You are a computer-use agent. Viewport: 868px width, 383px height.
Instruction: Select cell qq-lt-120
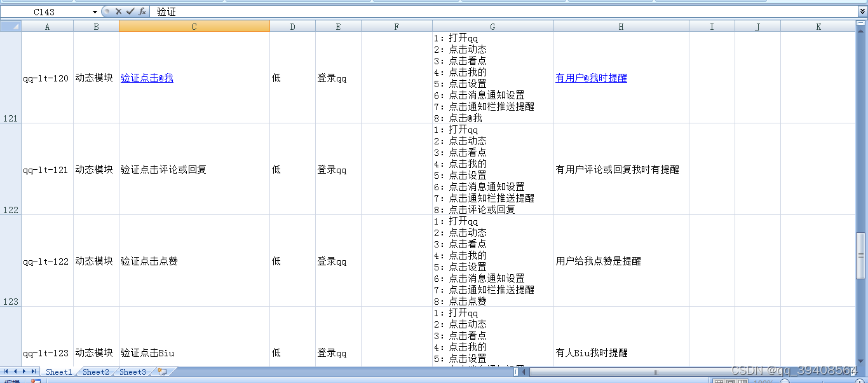[48, 78]
